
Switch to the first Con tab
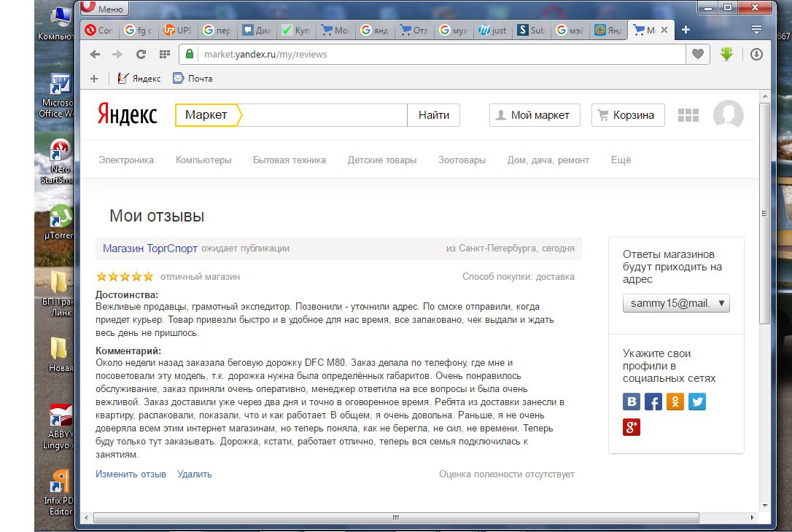coord(99,31)
